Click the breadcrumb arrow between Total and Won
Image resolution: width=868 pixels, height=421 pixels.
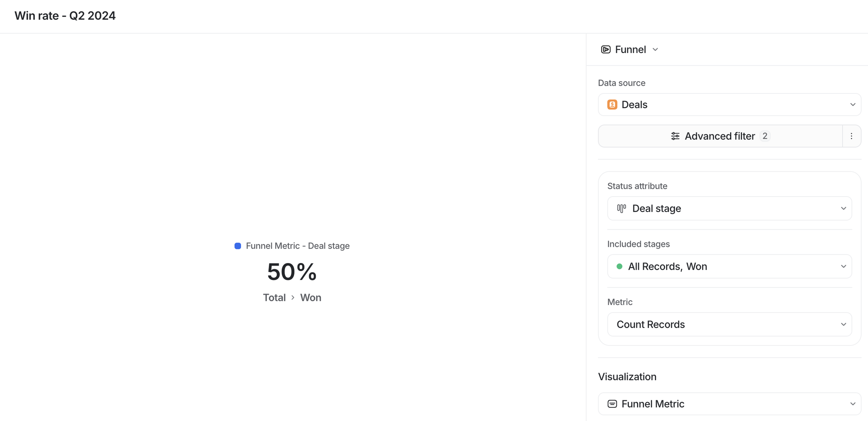click(293, 297)
